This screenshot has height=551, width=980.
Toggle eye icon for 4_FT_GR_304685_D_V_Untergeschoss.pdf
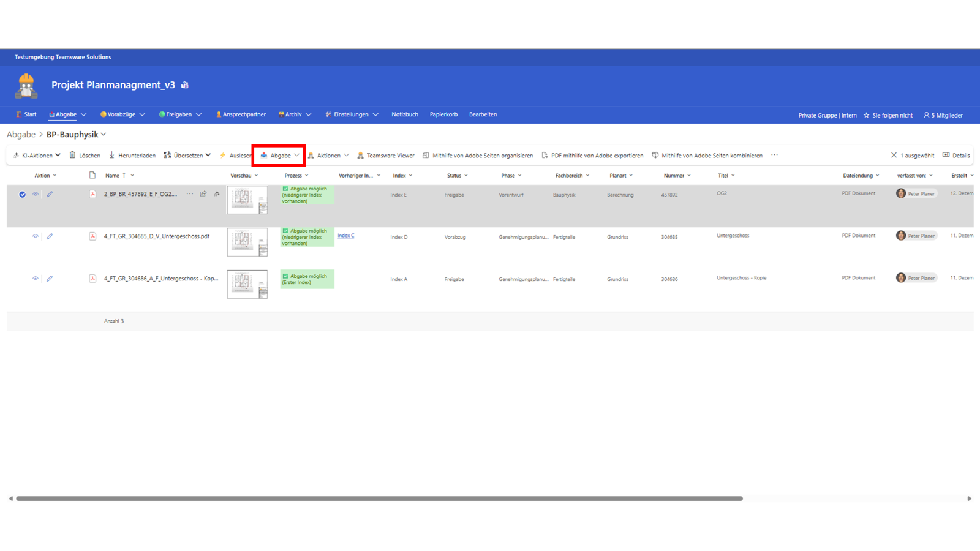36,236
